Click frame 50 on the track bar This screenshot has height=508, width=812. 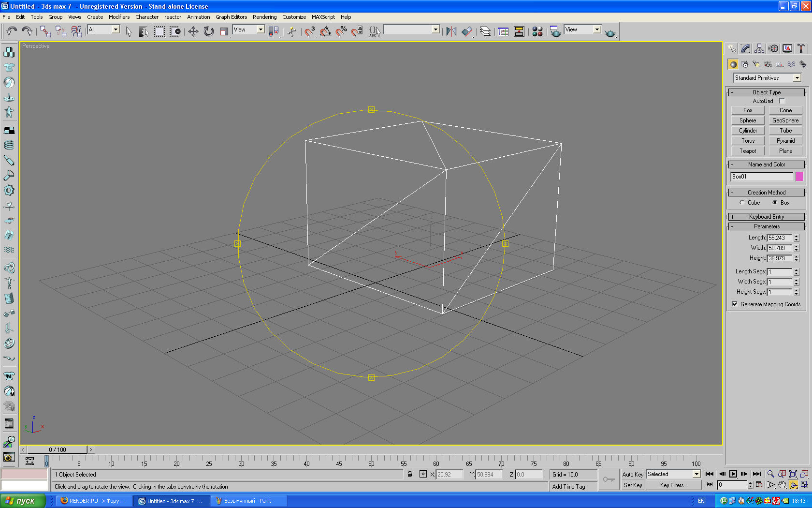pyautogui.click(x=371, y=460)
